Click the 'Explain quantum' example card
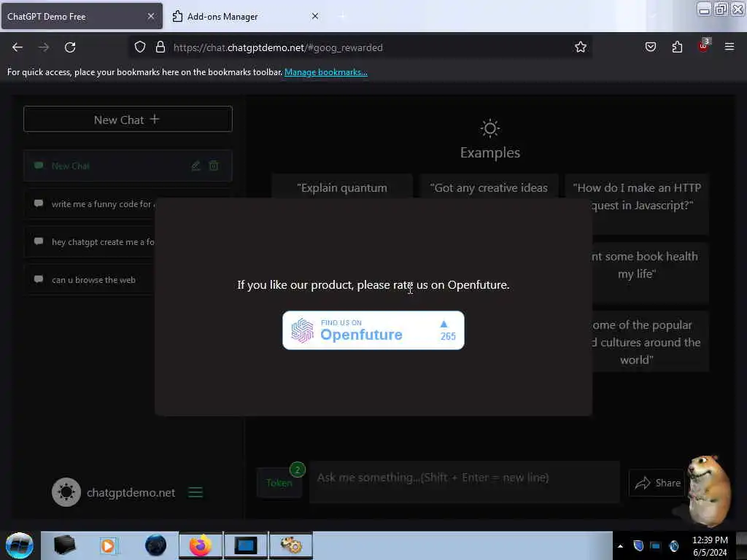Screen dimensions: 747x560 [342, 187]
